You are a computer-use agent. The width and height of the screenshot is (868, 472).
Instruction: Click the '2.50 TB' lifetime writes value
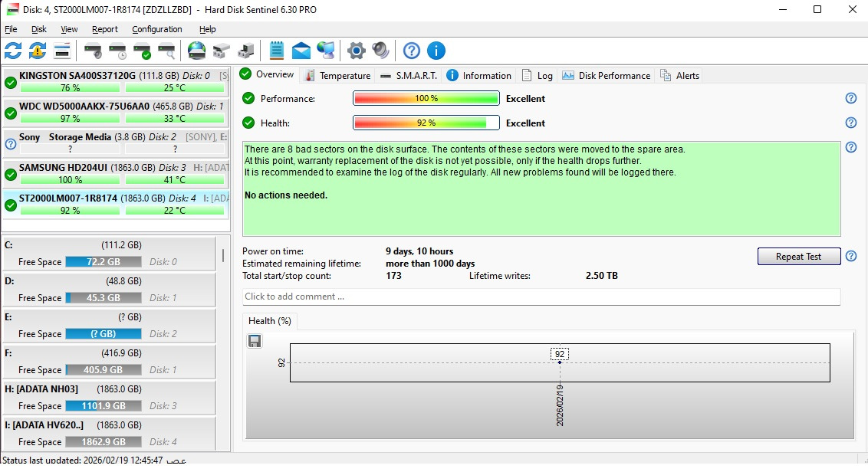pyautogui.click(x=602, y=276)
